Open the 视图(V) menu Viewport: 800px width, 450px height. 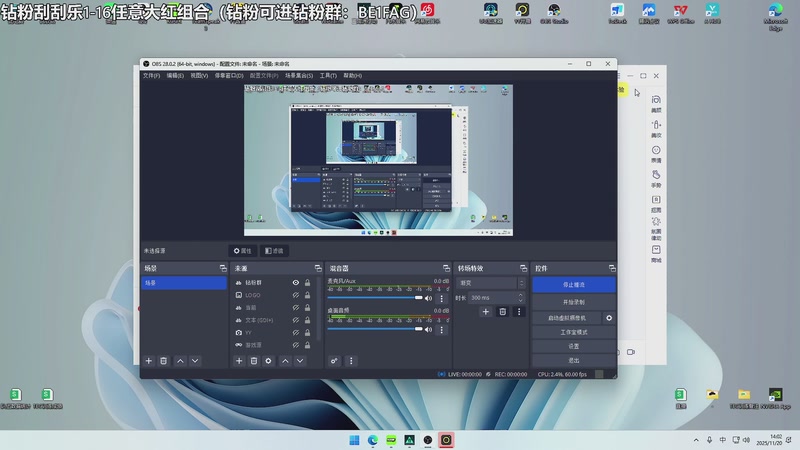199,76
